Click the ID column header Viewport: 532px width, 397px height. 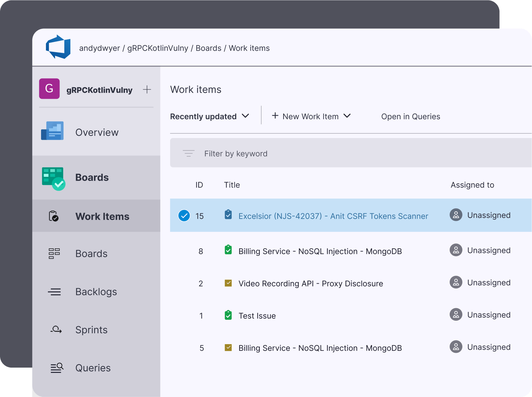coord(199,185)
